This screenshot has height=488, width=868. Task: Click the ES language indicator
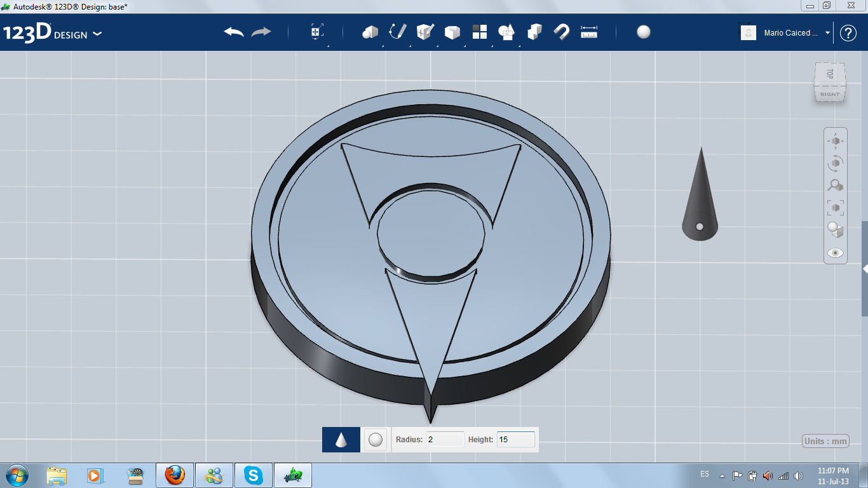705,474
